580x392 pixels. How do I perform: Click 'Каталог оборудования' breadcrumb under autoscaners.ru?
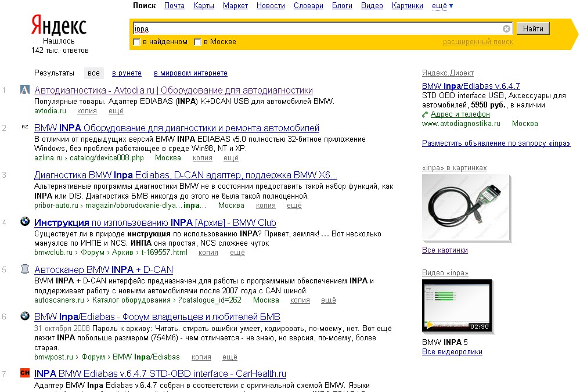[131, 300]
